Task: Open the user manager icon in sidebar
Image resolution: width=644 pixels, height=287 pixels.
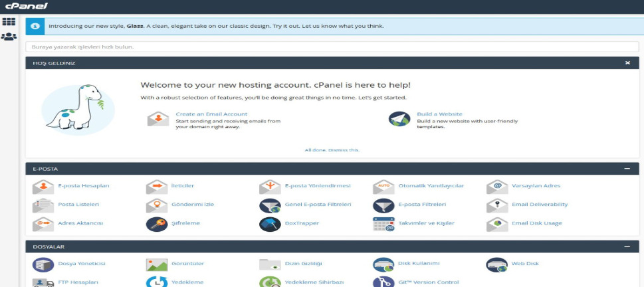Action: (9, 37)
